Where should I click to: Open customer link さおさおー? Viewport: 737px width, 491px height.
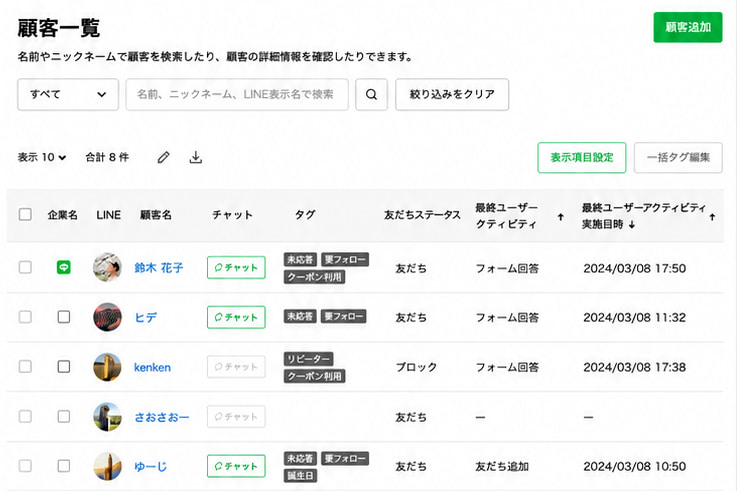(x=162, y=417)
